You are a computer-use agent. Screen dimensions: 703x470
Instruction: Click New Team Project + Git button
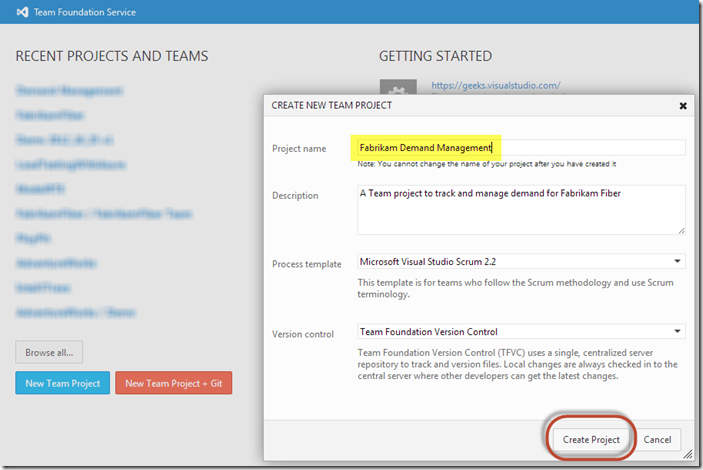pos(174,383)
